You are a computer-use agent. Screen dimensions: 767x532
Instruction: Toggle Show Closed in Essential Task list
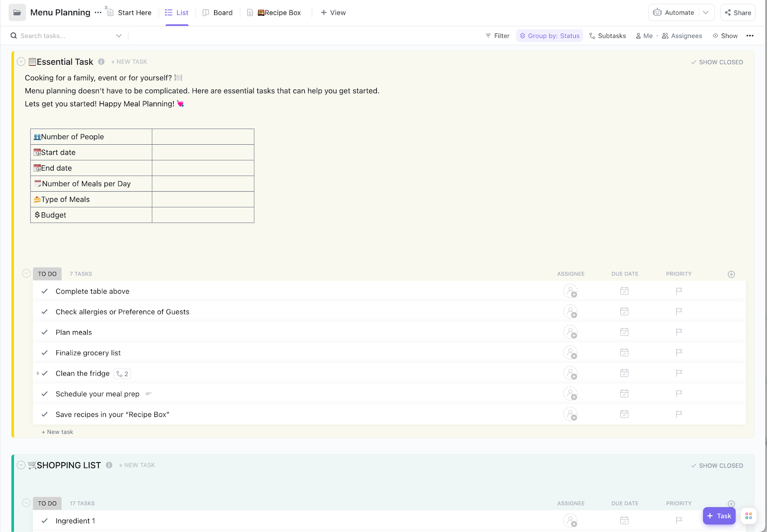[717, 62]
